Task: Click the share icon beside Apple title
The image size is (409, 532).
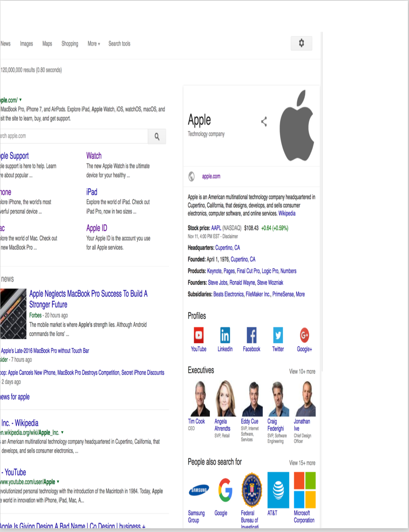Action: click(264, 122)
